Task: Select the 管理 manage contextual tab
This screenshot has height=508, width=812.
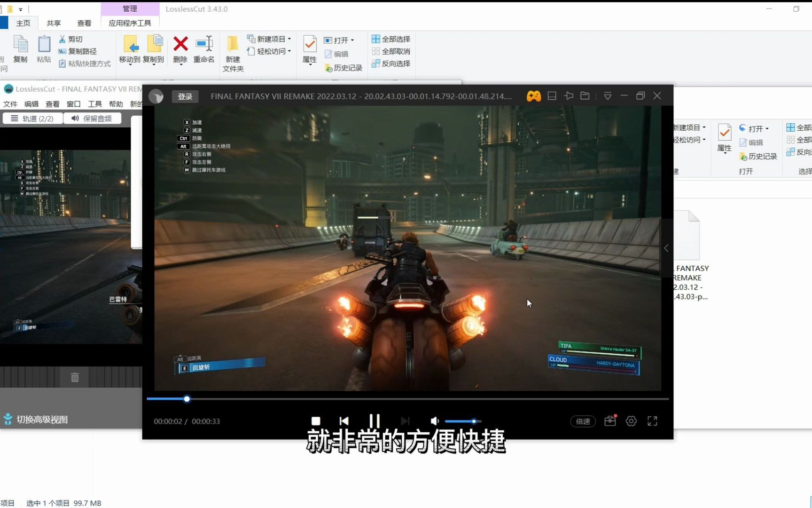Action: (x=130, y=8)
